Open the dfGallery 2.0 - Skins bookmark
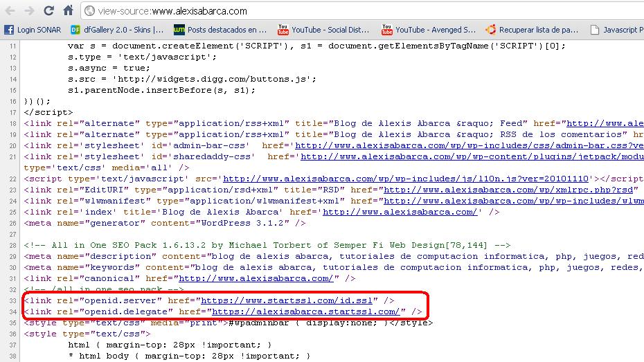 click(117, 30)
